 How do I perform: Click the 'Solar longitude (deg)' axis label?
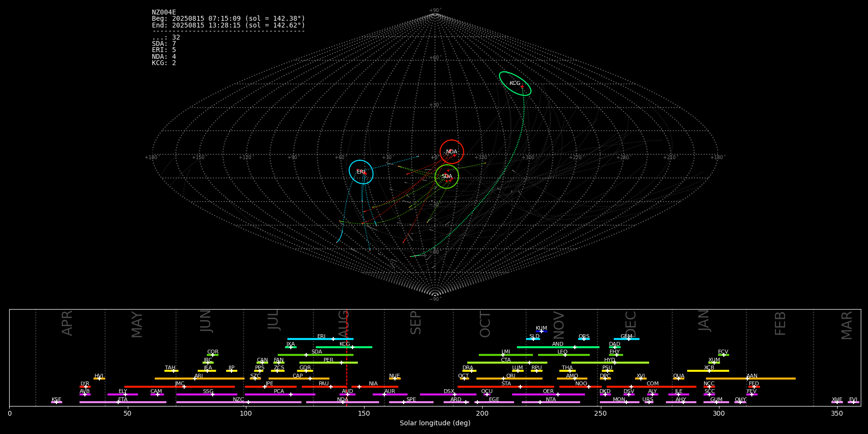pos(435,423)
